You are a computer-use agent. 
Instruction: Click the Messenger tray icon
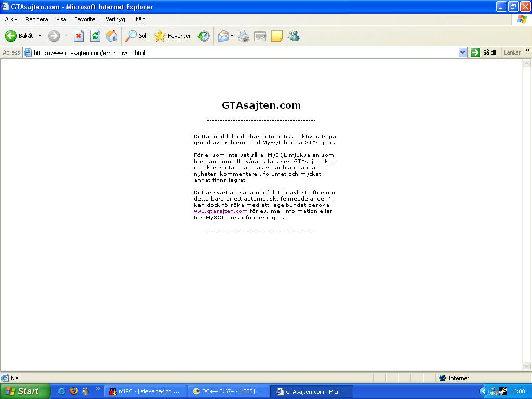[x=494, y=392]
